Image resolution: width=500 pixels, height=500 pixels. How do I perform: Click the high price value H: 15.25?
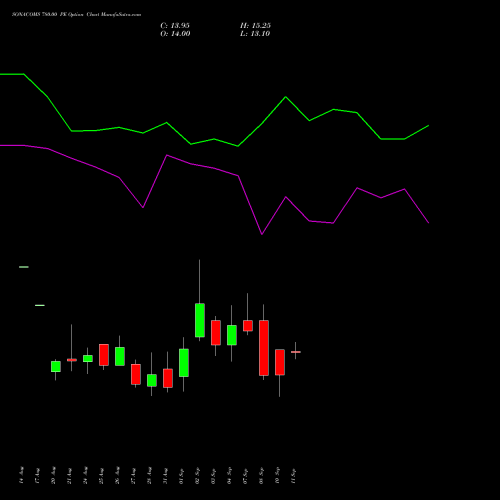(x=255, y=26)
